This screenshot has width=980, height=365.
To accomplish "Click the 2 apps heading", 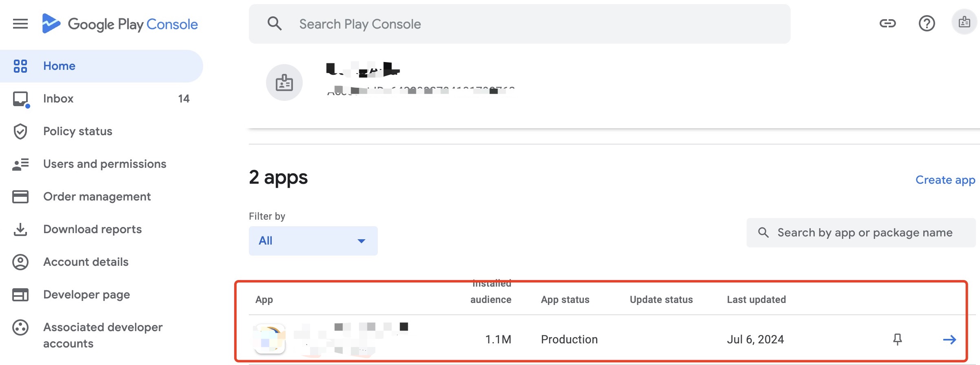I will 278,178.
